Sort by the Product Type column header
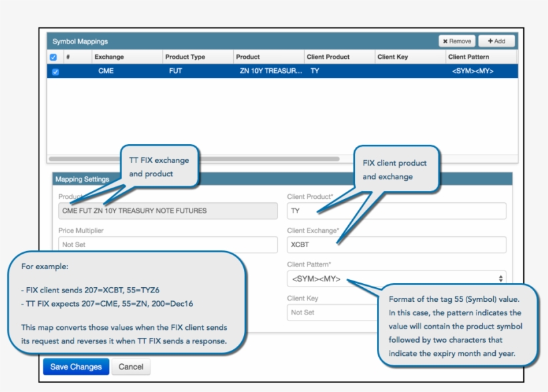548x392 pixels. coord(185,57)
